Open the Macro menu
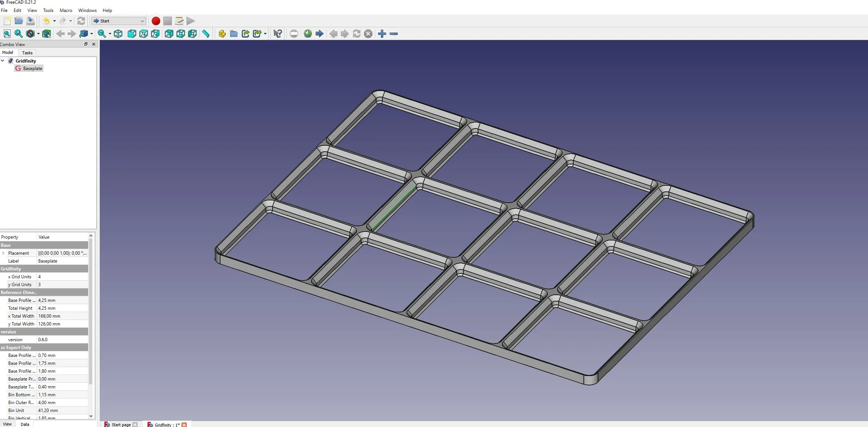 (66, 10)
